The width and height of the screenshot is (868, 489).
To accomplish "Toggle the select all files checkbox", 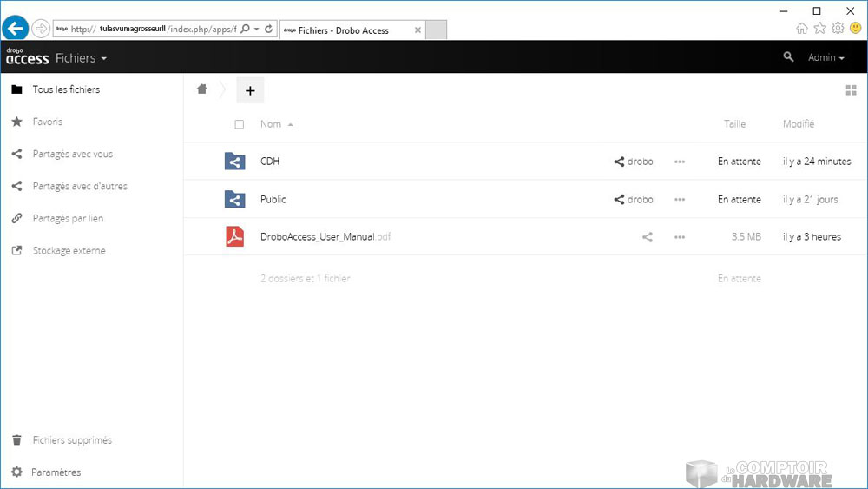I will point(240,124).
